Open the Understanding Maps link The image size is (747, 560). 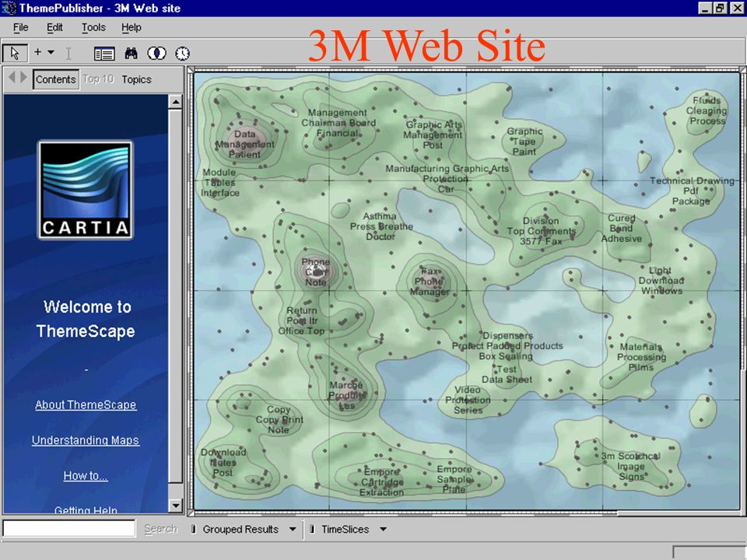86,440
